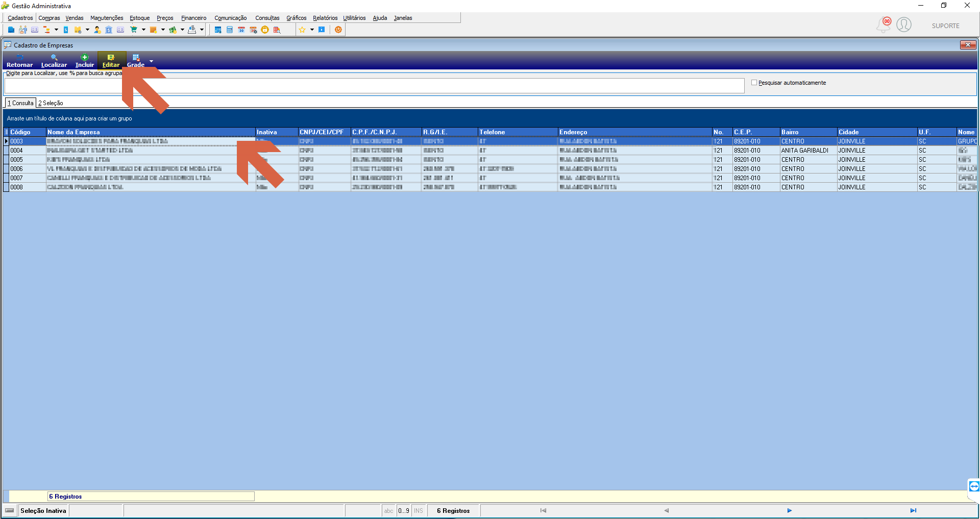
Task: Open the Vendas menu
Action: pyautogui.click(x=75, y=18)
